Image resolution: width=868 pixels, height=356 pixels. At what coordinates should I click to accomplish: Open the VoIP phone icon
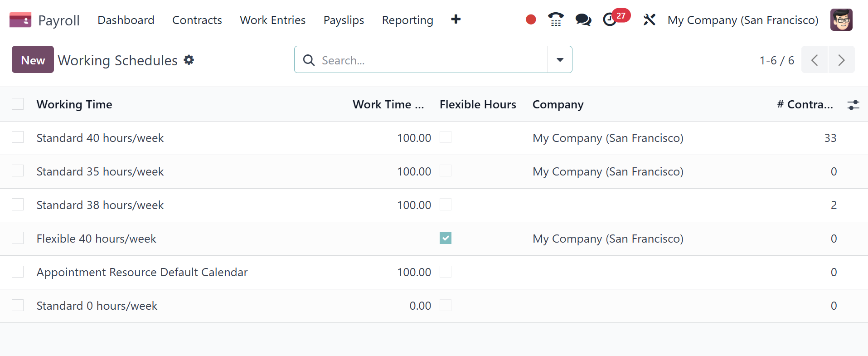point(556,20)
